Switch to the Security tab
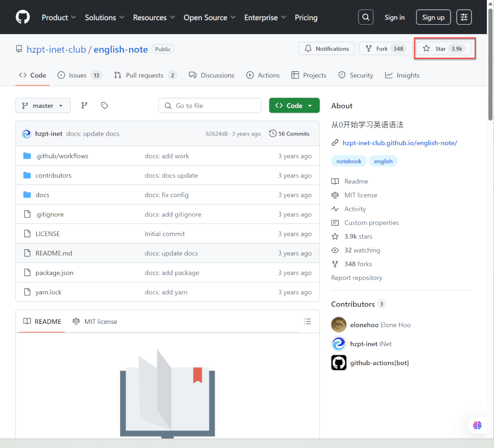The width and height of the screenshot is (494, 448). point(355,75)
